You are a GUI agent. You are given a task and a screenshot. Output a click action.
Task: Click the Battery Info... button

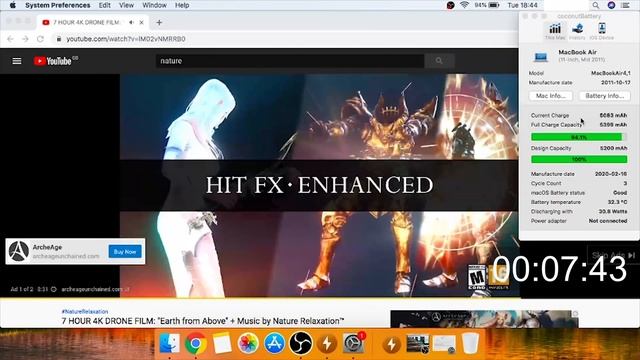tap(604, 96)
